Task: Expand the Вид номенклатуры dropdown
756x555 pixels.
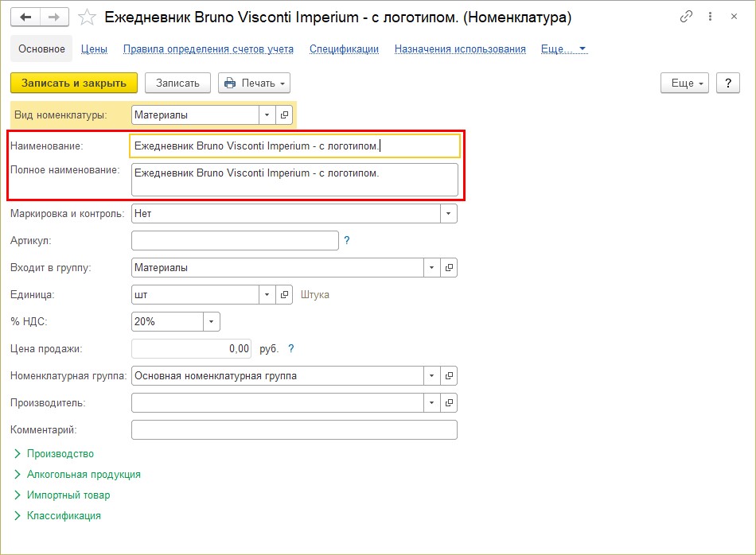Action: tap(267, 115)
